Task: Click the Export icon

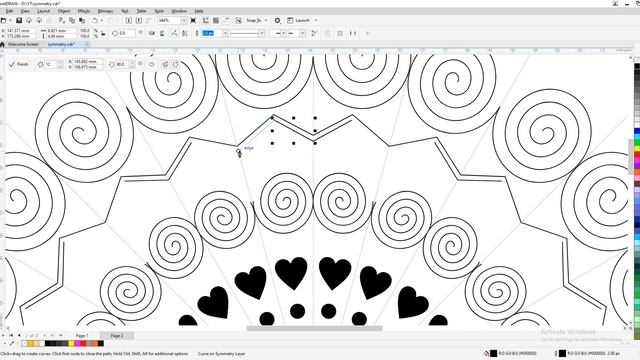Action: point(139,20)
